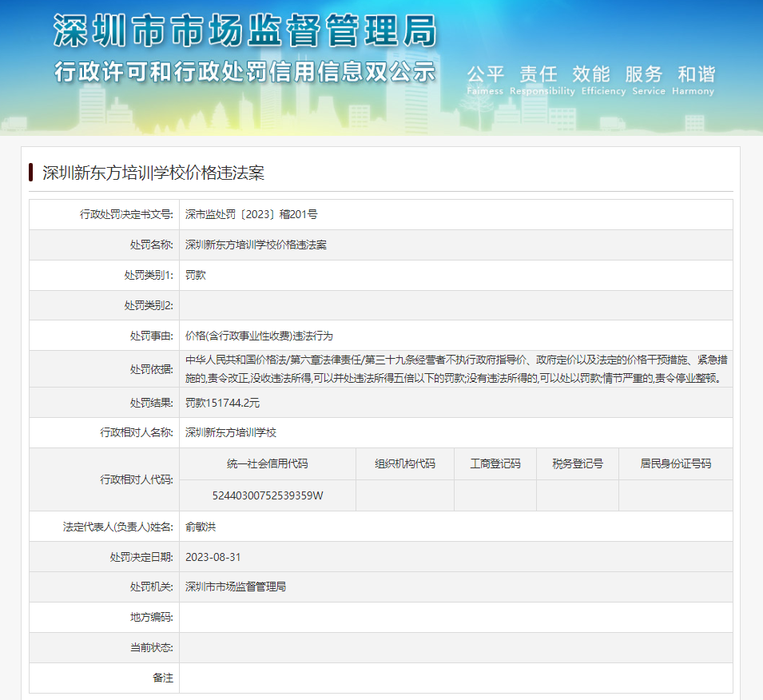This screenshot has height=700, width=763.
Task: Click the 行政相对人名称 label
Action: coord(137,433)
